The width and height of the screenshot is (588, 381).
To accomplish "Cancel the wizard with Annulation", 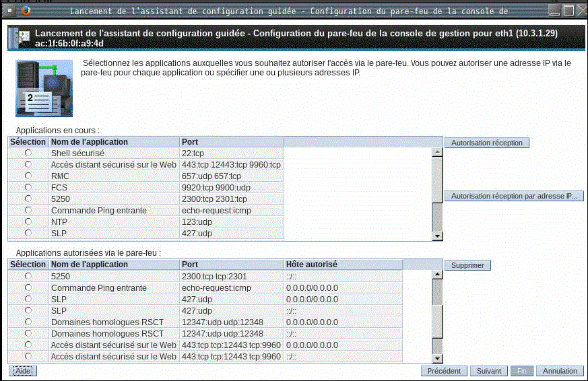I will point(560,371).
